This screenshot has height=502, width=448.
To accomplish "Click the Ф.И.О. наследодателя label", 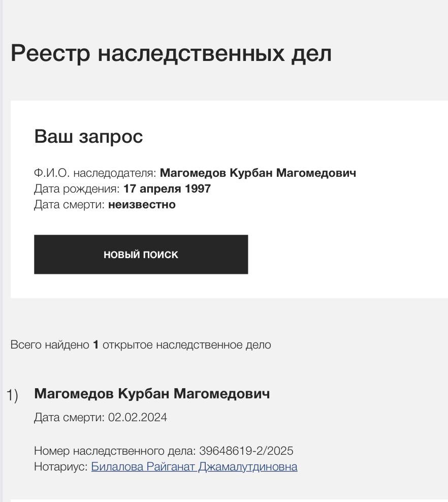I will [x=95, y=173].
